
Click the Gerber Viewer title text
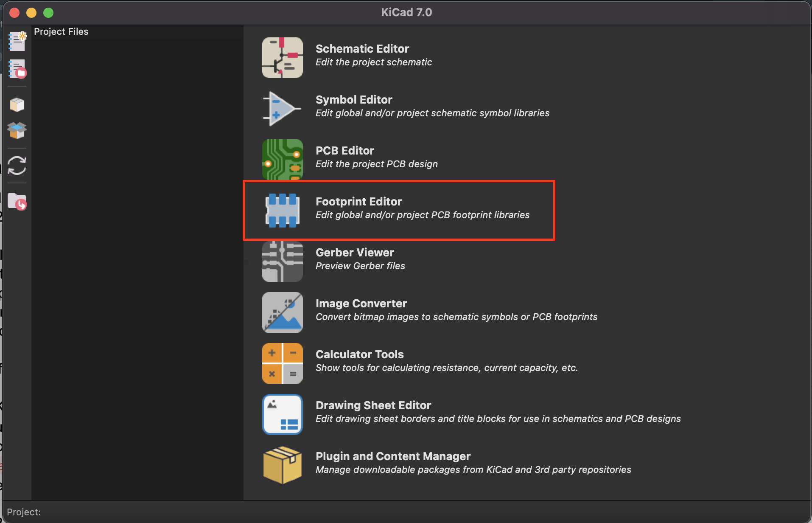[x=355, y=253]
